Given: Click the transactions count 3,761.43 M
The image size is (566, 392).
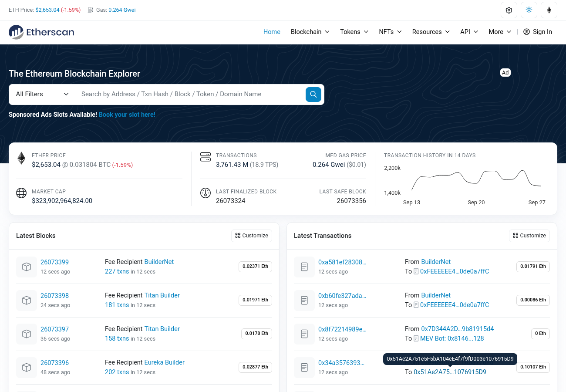Looking at the screenshot, I should pos(232,165).
